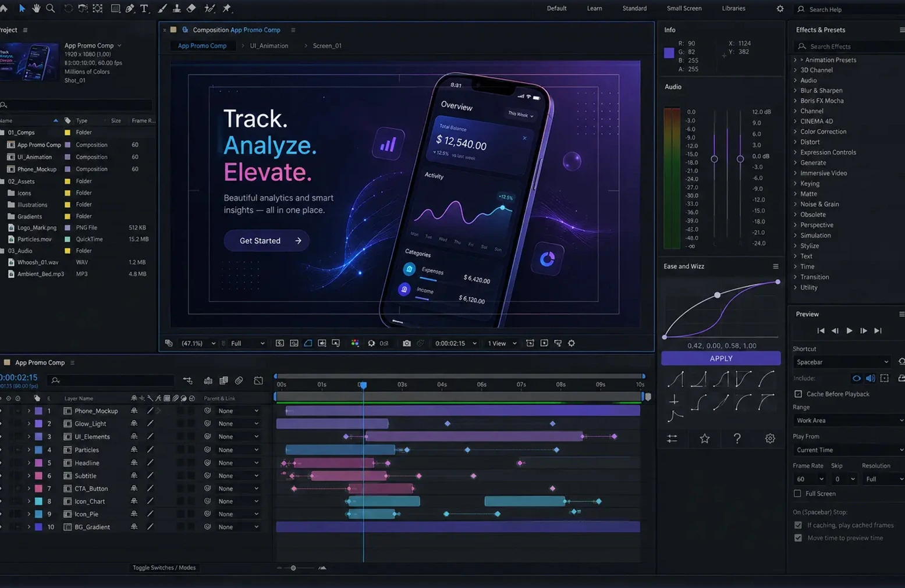Toggle If caching, play cached frames
The width and height of the screenshot is (905, 588).
click(x=798, y=525)
